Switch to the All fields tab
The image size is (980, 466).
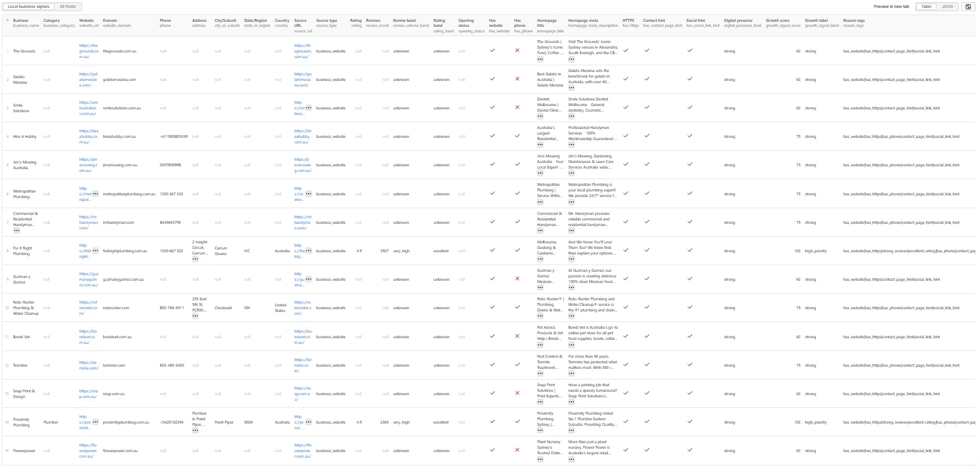point(68,7)
